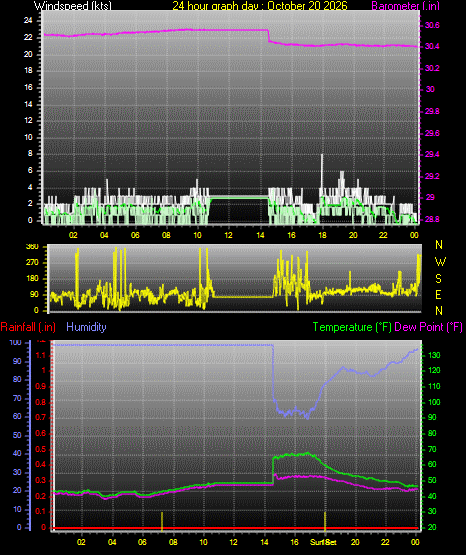466x555 pixels.
Task: Click the "130" temperature axis value
Action: (434, 355)
